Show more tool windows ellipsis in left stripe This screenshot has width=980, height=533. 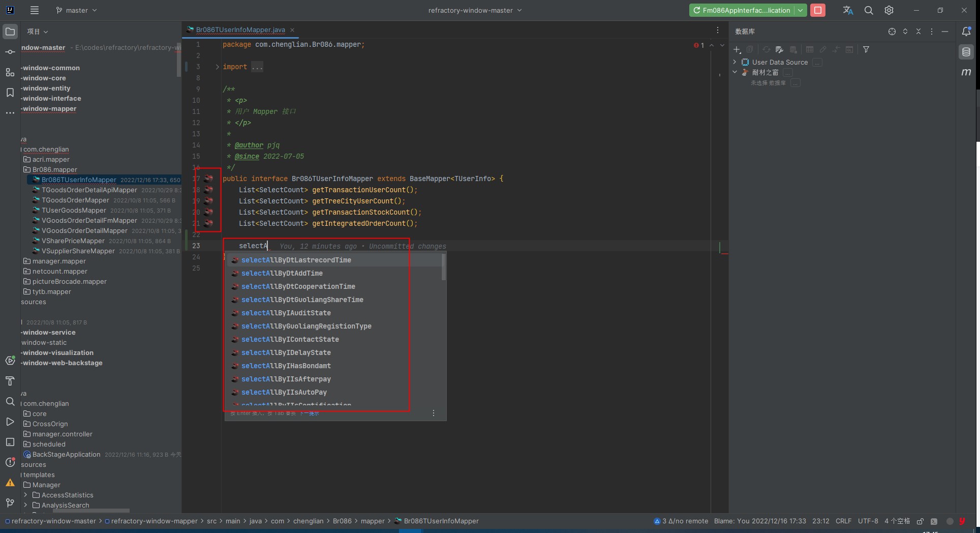[10, 113]
